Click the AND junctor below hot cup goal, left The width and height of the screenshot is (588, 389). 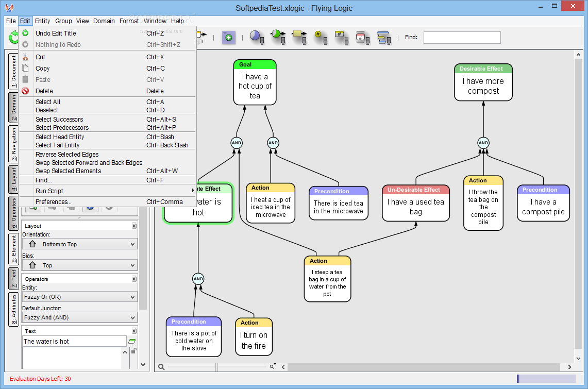pyautogui.click(x=236, y=143)
